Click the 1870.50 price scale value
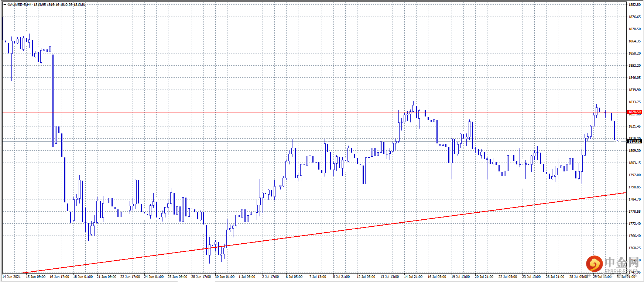The image size is (644, 282). pyautogui.click(x=635, y=29)
